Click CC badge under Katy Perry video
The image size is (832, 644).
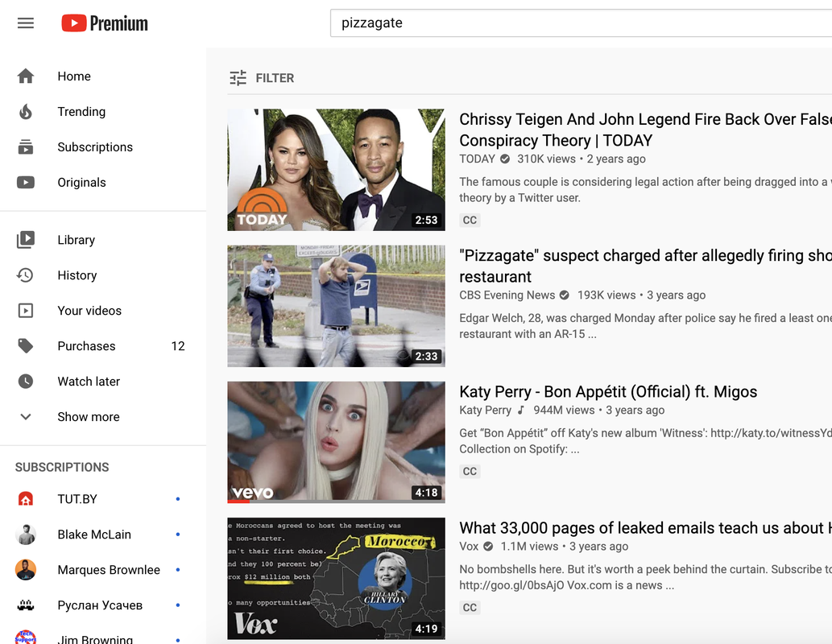click(x=470, y=471)
